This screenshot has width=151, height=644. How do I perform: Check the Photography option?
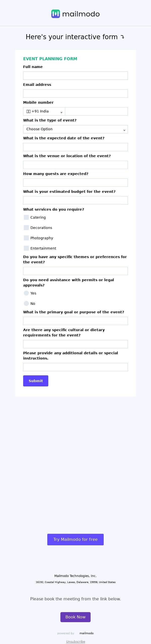[26, 238]
